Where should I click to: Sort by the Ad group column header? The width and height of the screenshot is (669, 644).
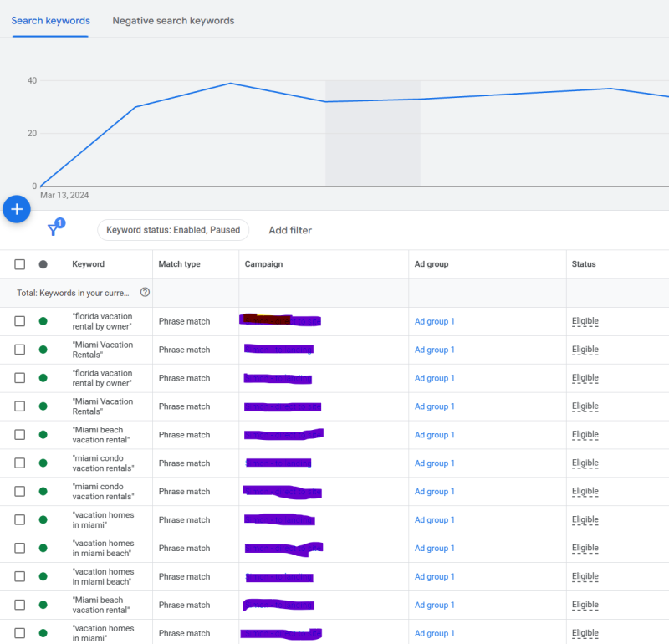pos(432,264)
